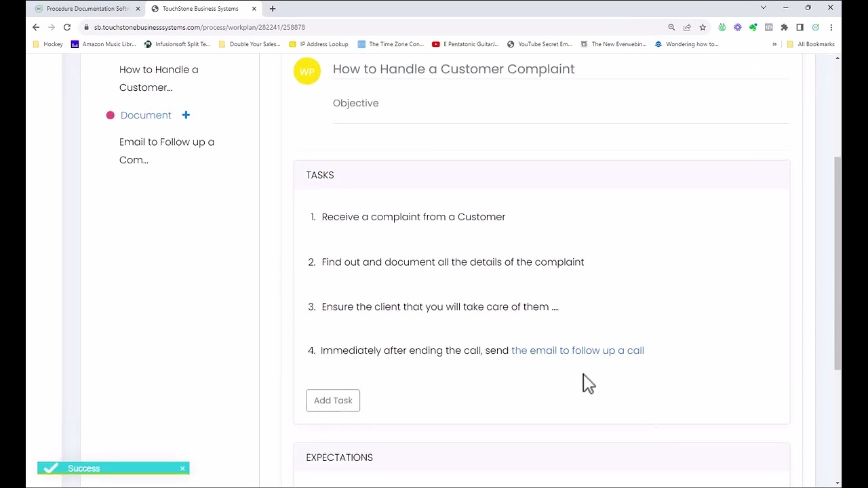The image size is (868, 488).
Task: Toggle the browser side panel
Action: pyautogui.click(x=800, y=27)
